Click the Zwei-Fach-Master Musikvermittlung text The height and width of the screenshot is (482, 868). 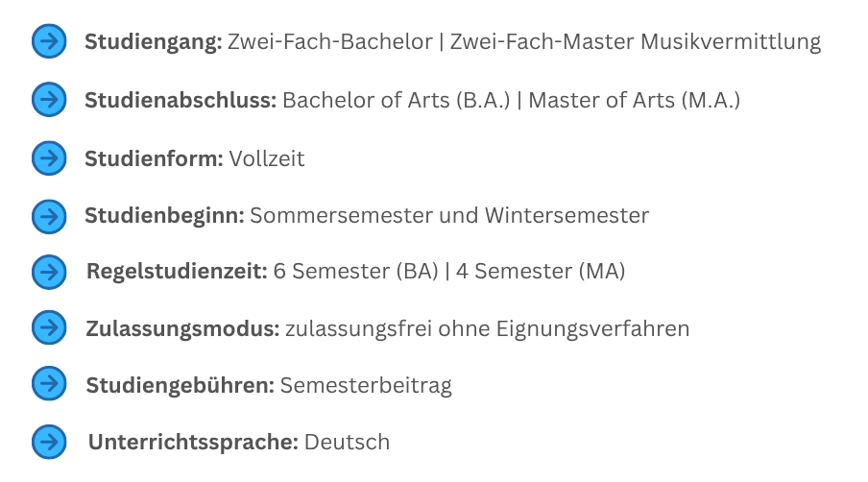click(x=636, y=42)
